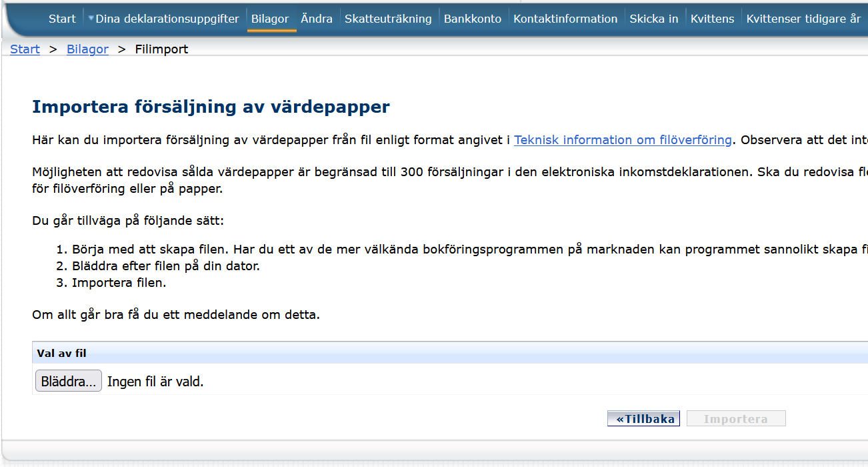The height and width of the screenshot is (467, 868).
Task: Open Kvittenser tidigare år
Action: click(x=799, y=19)
